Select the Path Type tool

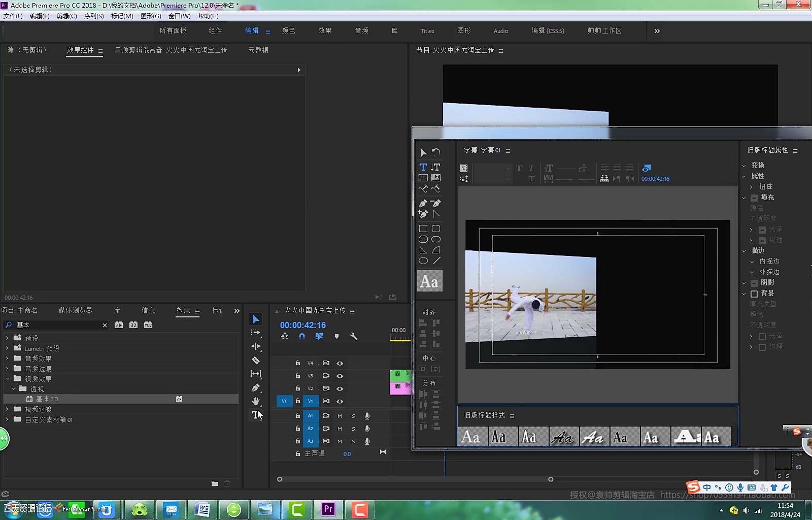coord(423,188)
